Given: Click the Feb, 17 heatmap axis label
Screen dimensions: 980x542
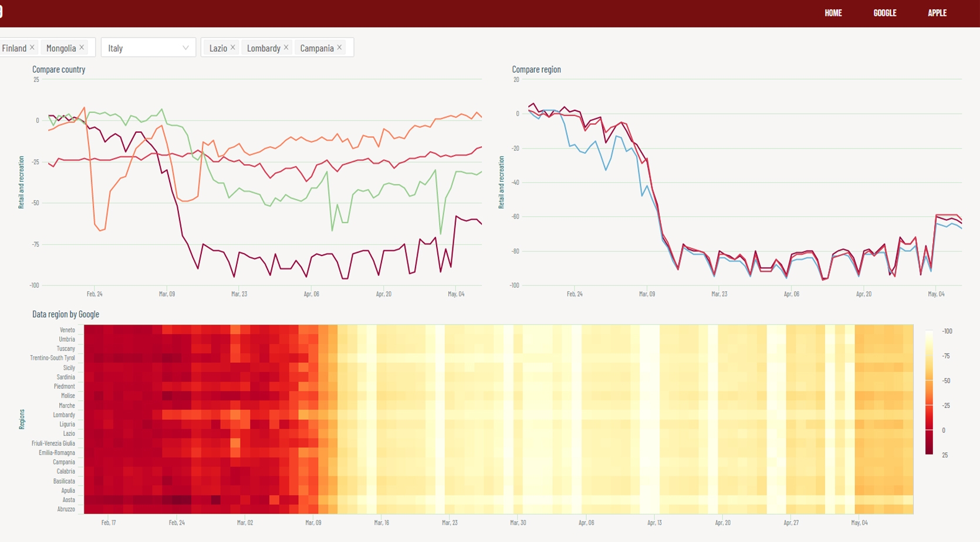Looking at the screenshot, I should [109, 523].
